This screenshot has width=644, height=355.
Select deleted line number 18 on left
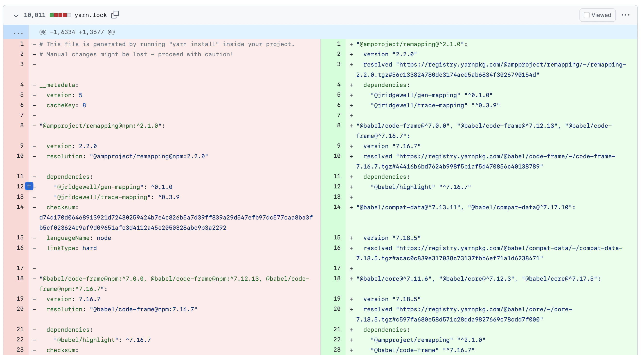point(20,279)
